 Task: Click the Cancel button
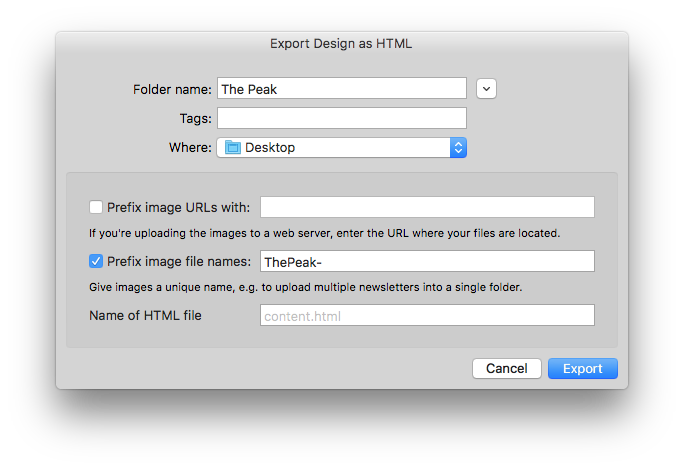coord(506,369)
